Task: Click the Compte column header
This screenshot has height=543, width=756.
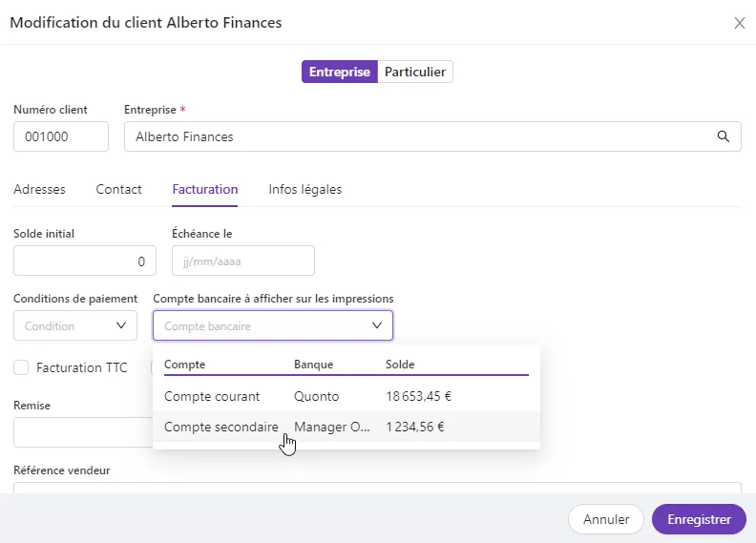Action: (x=184, y=365)
